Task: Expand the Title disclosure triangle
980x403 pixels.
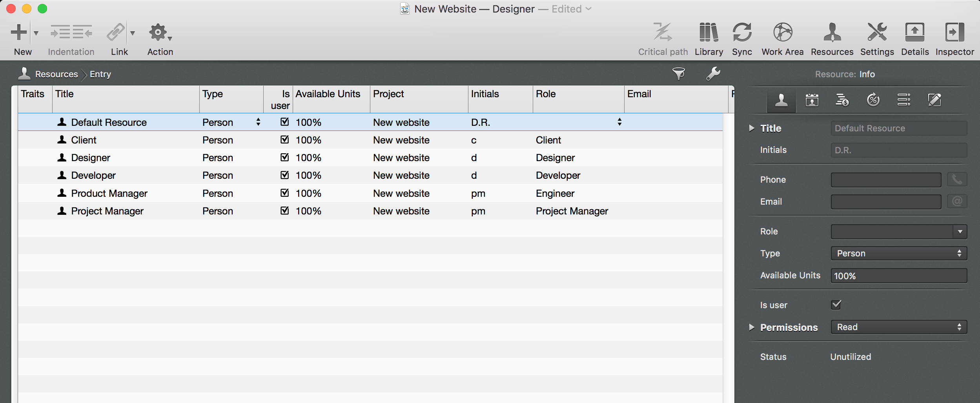Action: 751,128
